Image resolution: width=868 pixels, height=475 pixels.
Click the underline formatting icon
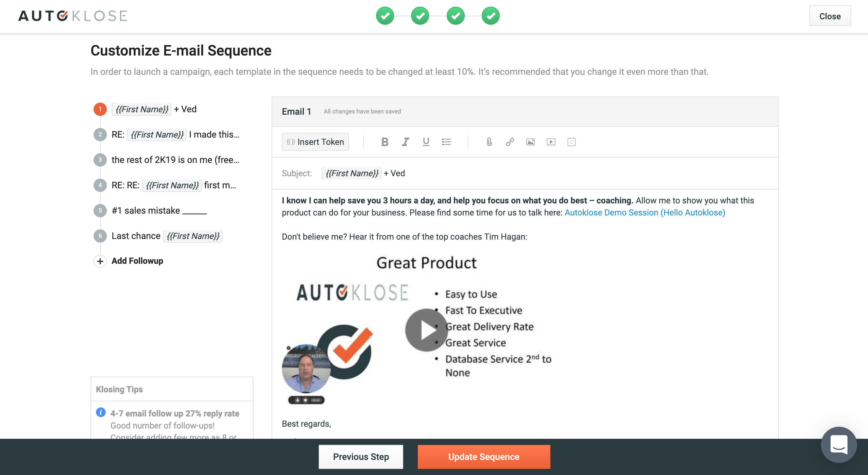pyautogui.click(x=426, y=142)
